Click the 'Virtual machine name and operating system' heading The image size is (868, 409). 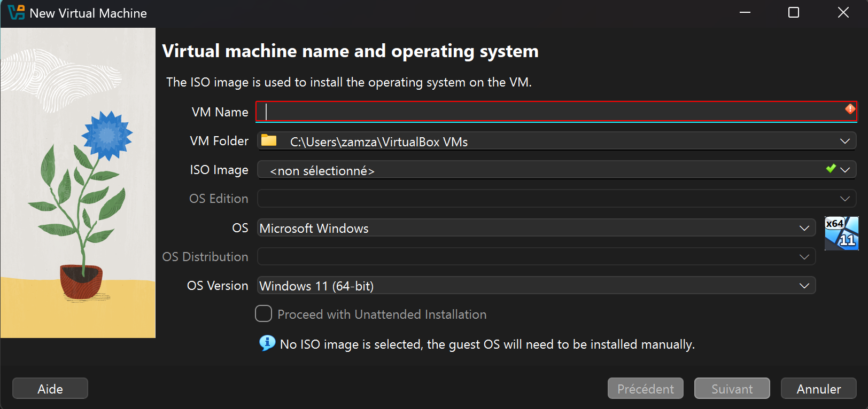tap(350, 51)
